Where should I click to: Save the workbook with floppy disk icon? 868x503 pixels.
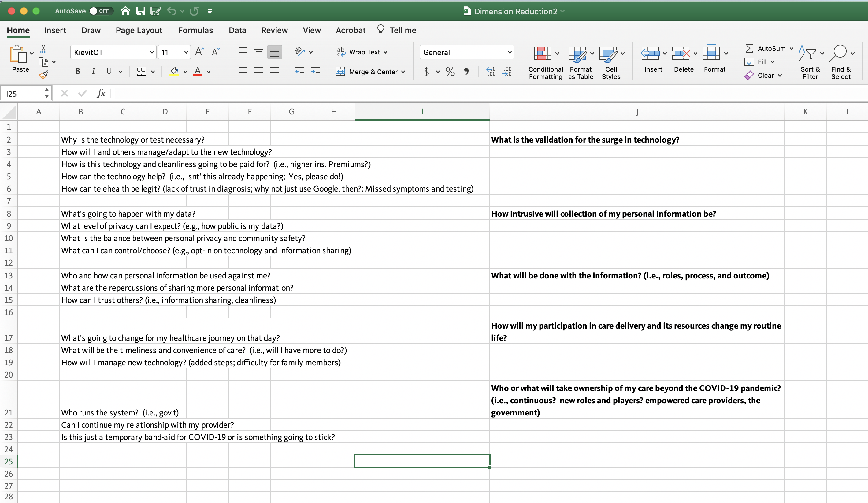140,11
